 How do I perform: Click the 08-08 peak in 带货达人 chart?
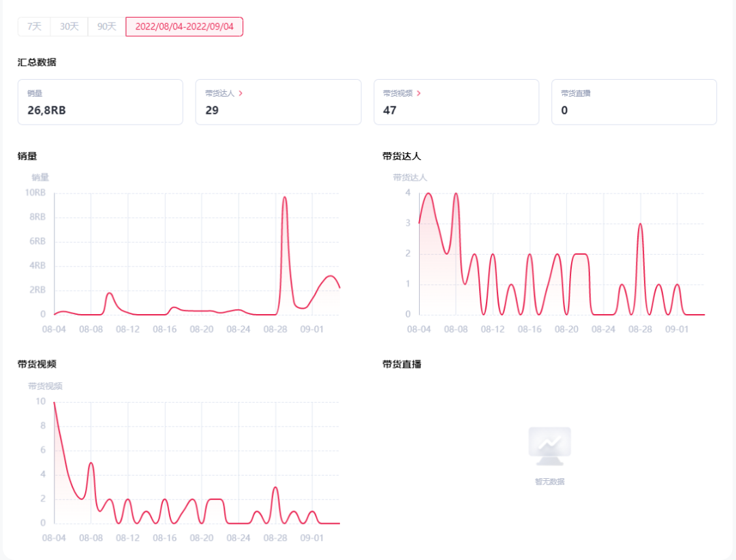[456, 193]
